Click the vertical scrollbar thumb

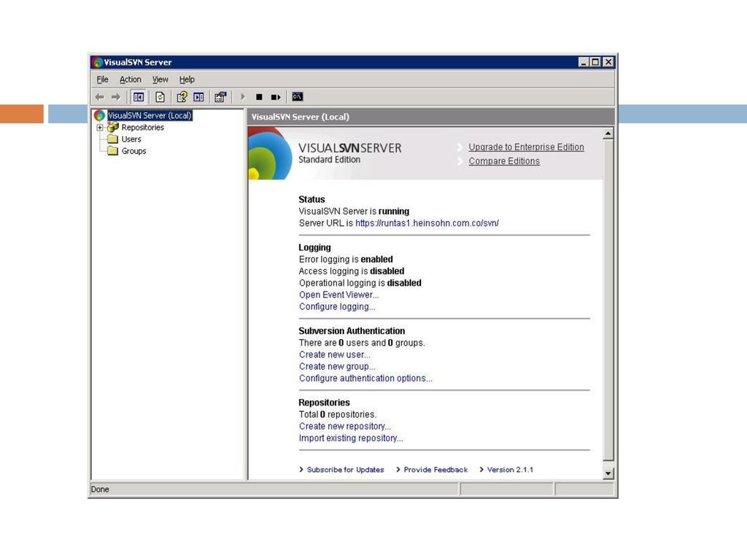coord(608,300)
